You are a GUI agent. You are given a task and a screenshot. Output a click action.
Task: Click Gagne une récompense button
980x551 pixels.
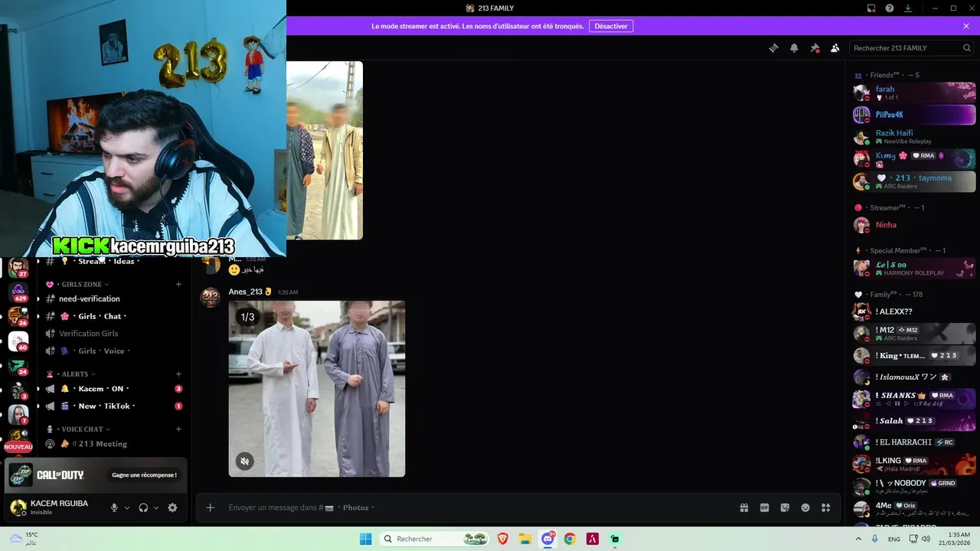tap(144, 475)
